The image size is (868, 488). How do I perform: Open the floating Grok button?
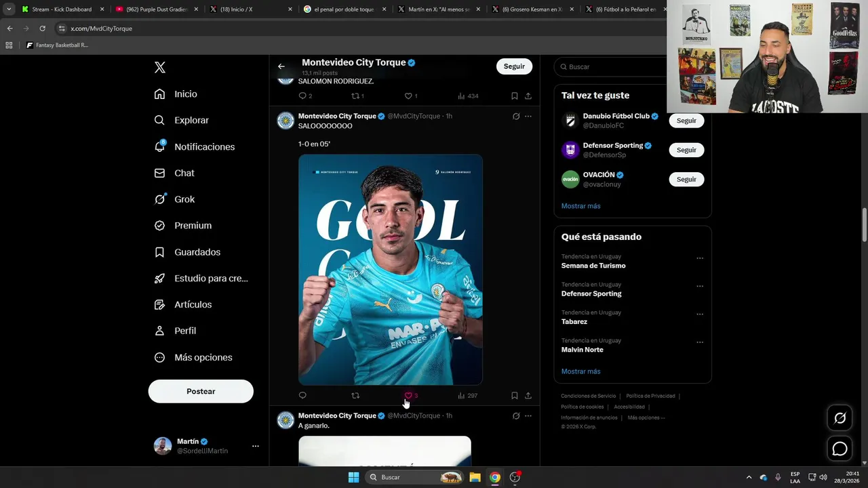coord(840,418)
